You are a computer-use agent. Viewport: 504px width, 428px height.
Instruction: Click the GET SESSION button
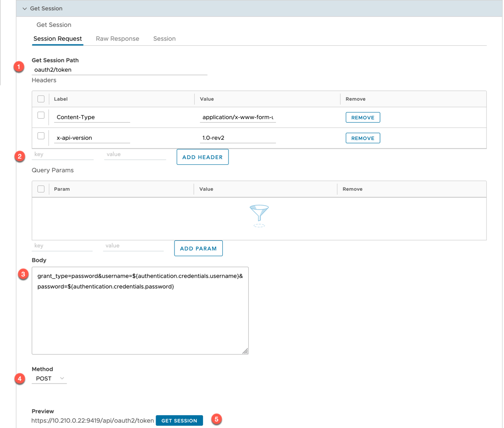click(x=179, y=421)
